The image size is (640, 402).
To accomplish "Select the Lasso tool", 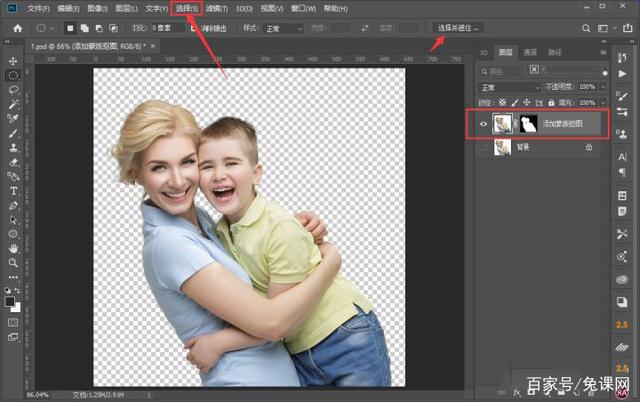I will 13,90.
